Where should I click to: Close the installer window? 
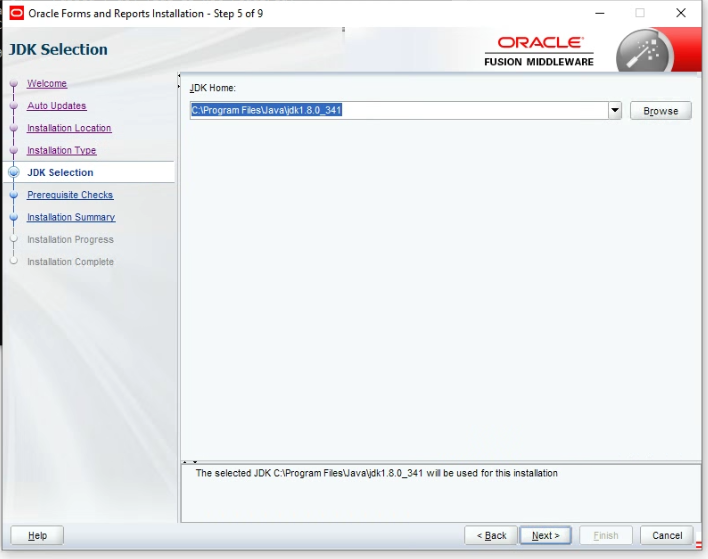coord(681,13)
